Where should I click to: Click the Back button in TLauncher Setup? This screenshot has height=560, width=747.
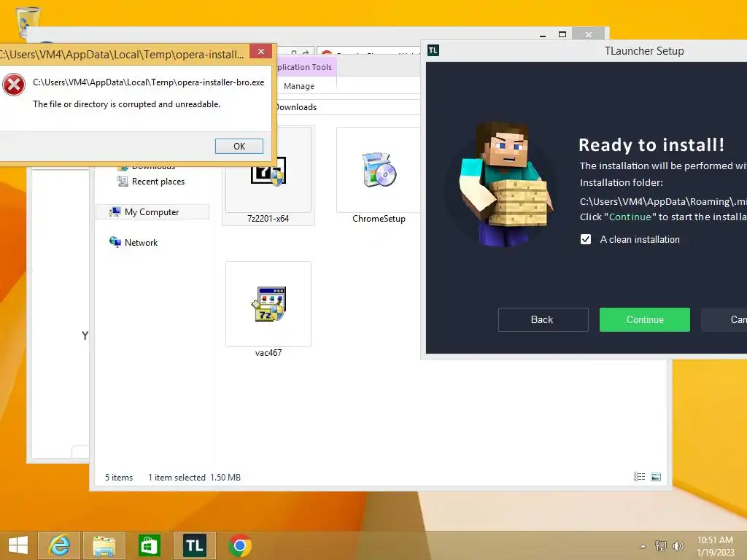coord(543,319)
